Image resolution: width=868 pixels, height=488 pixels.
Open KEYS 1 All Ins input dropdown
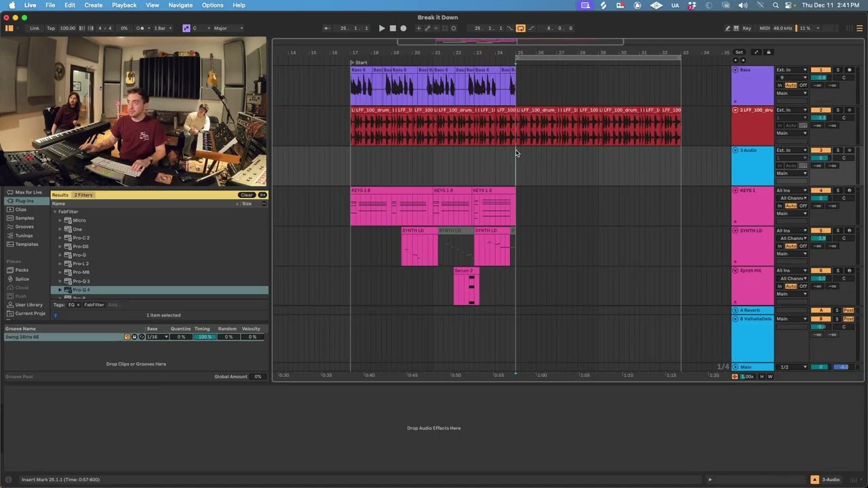[792, 190]
